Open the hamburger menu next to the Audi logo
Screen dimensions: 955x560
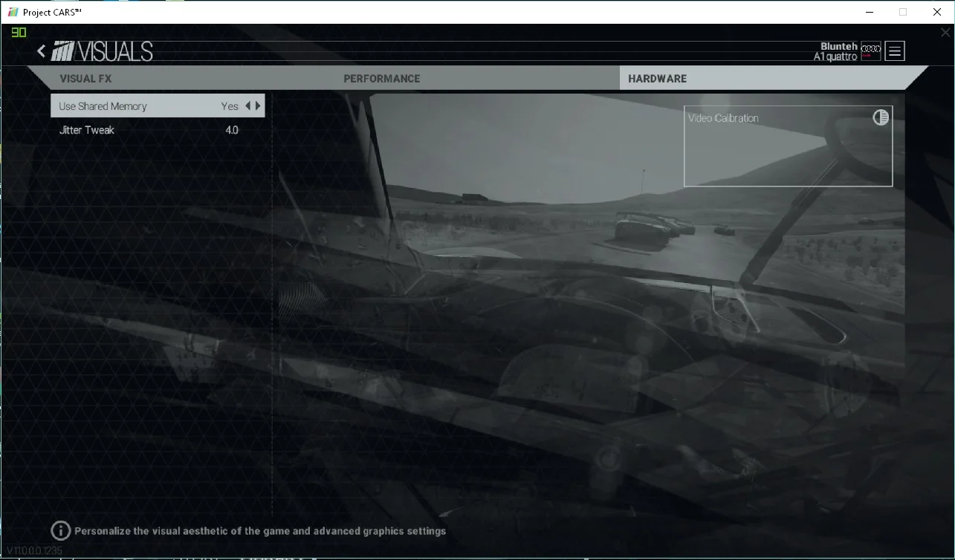click(x=895, y=51)
